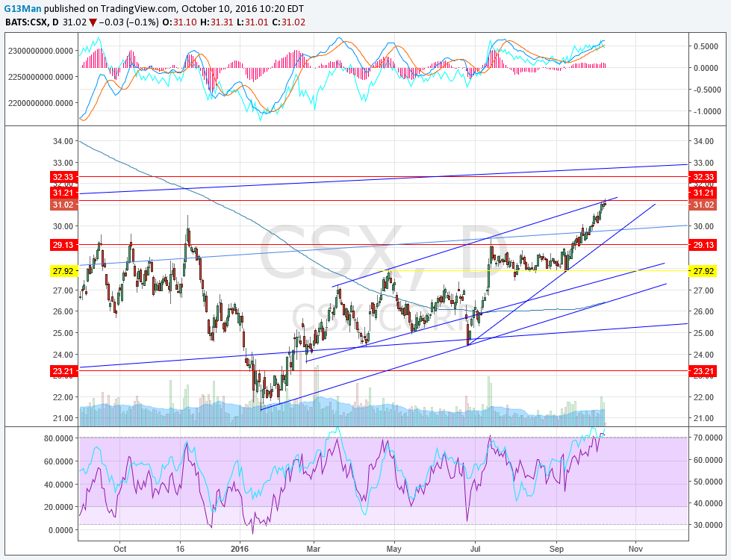Click the 25.00 value on the left price scale
Screen dimensions: 731x560
click(63, 333)
